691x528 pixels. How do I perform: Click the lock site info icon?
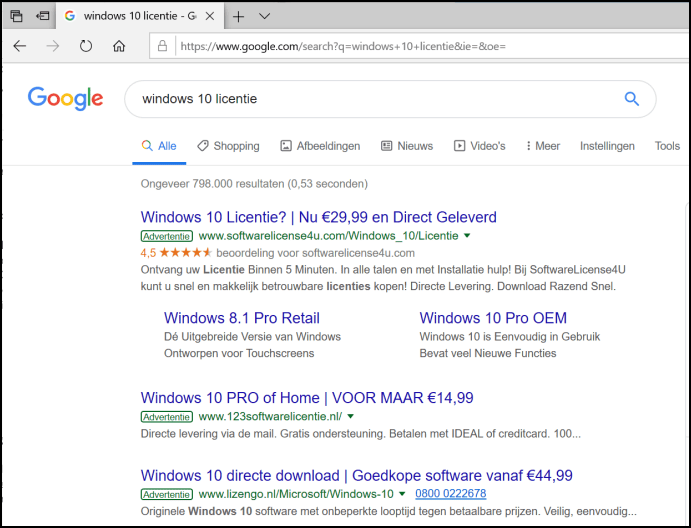click(x=162, y=46)
